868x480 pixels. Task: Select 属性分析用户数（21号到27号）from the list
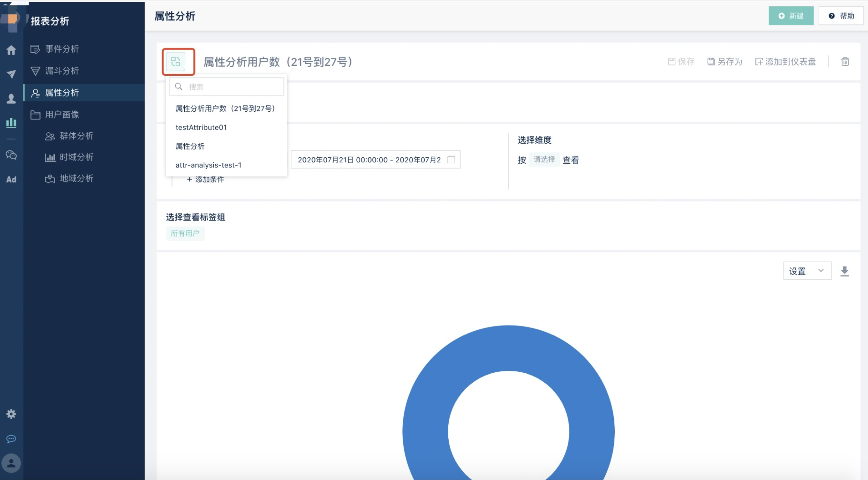[226, 108]
